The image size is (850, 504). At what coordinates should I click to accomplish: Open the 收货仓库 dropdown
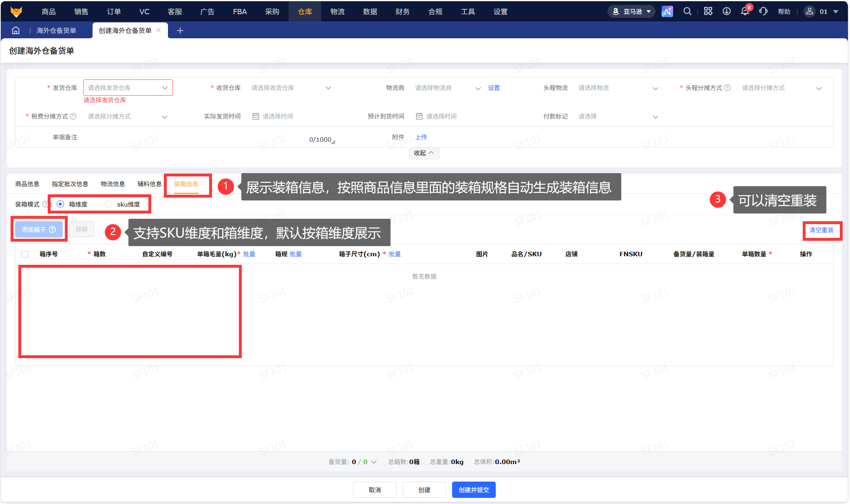(x=291, y=88)
